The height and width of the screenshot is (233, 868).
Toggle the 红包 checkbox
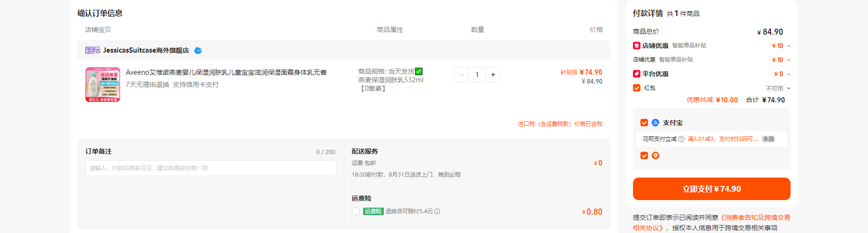[637, 88]
